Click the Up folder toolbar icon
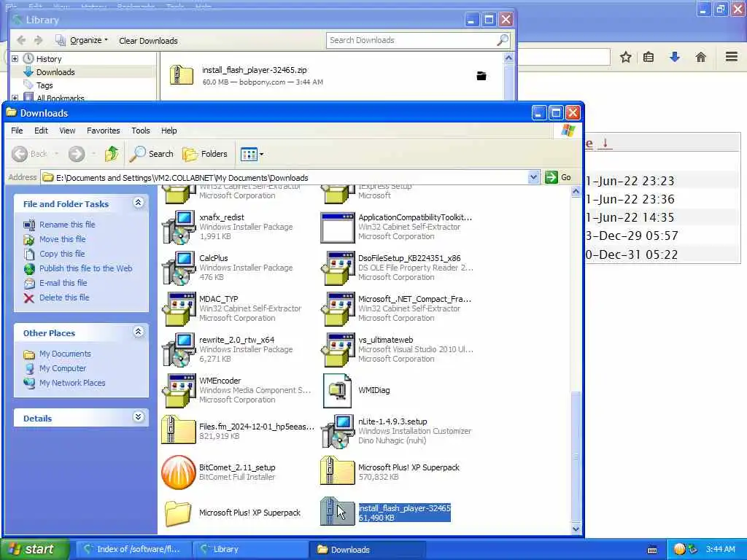The image size is (747, 560). coord(112,154)
